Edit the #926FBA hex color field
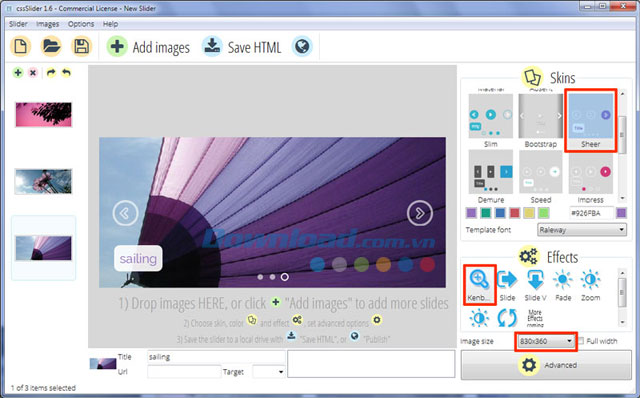The image size is (640, 398). point(591,213)
